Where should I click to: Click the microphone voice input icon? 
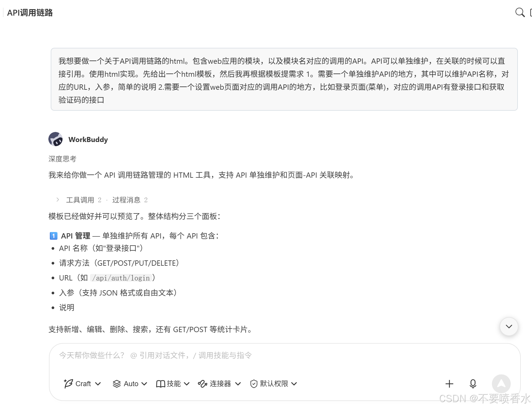coord(473,384)
